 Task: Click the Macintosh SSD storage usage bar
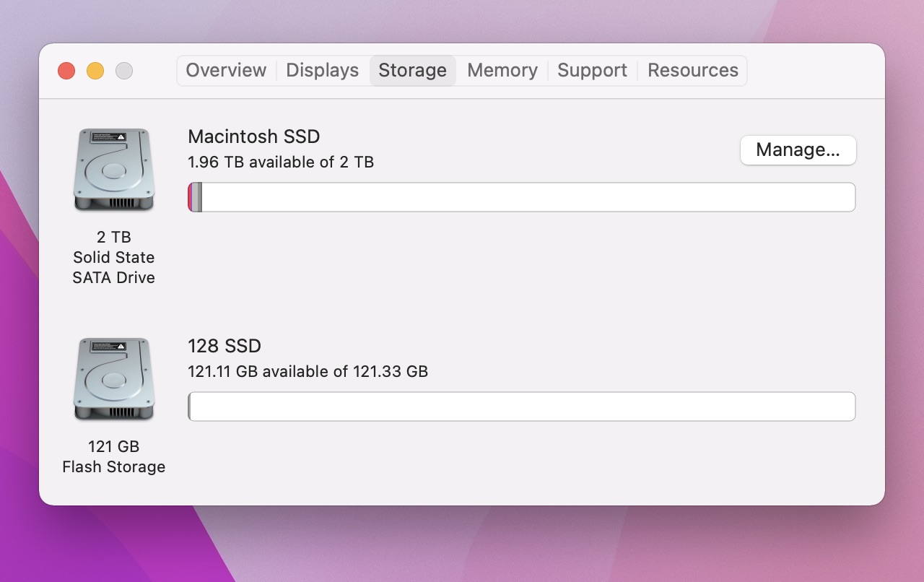[x=521, y=197]
